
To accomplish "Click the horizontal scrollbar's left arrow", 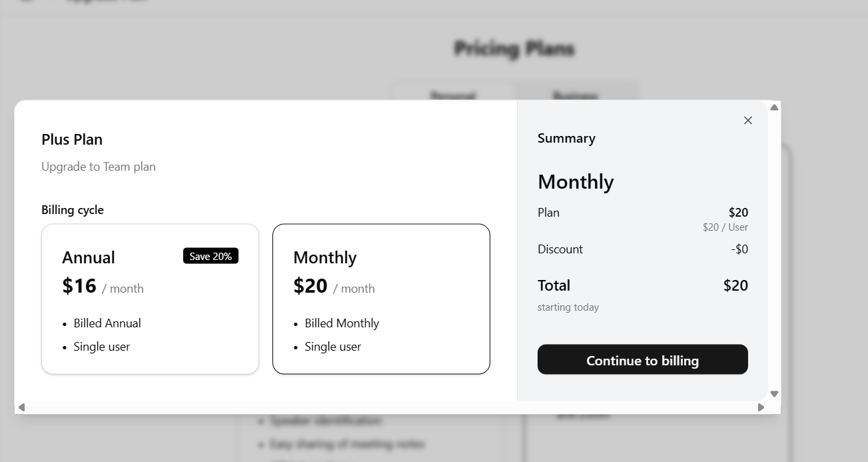I will pyautogui.click(x=21, y=407).
